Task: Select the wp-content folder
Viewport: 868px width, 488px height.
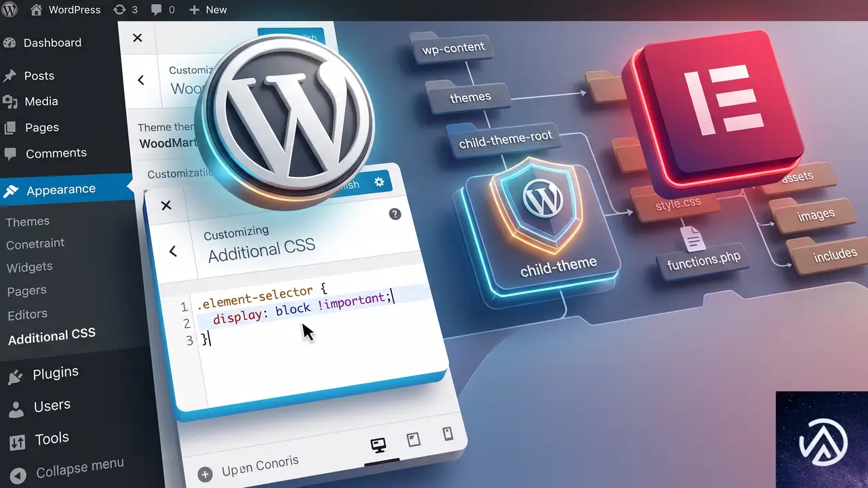Action: (x=453, y=48)
